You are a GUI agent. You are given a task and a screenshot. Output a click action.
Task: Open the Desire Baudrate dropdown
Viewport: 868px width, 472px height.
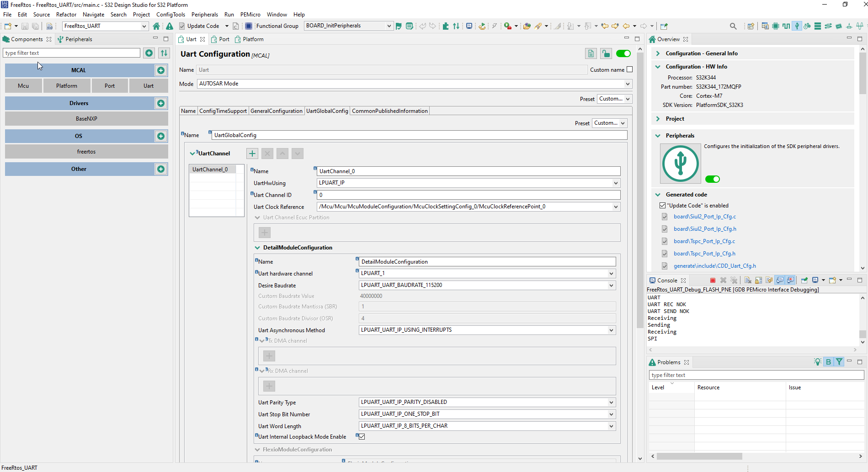611,286
